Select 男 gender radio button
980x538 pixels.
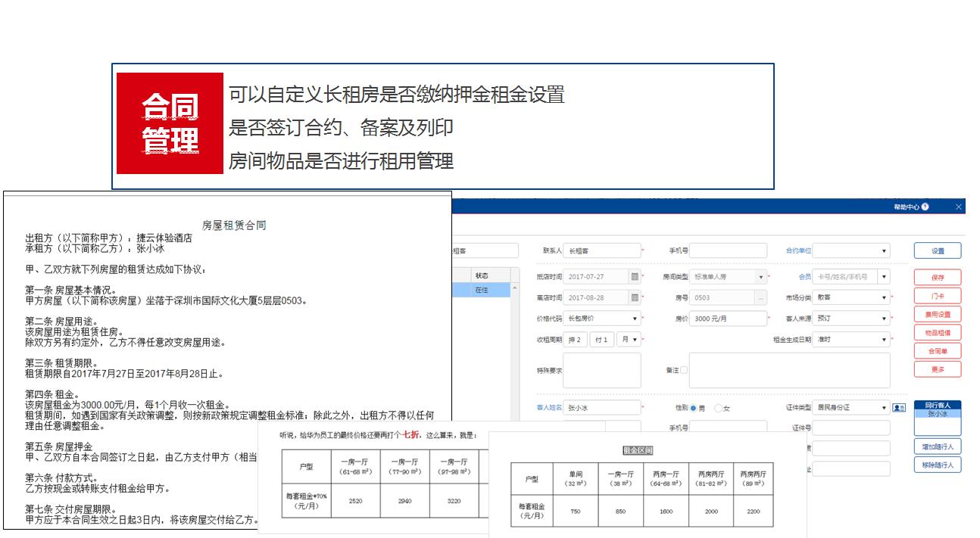(693, 409)
